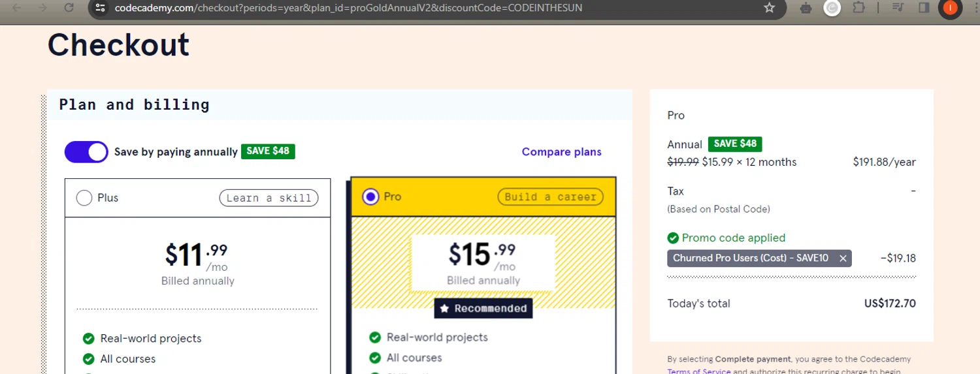Click the struck-through $19.99 price

[683, 162]
